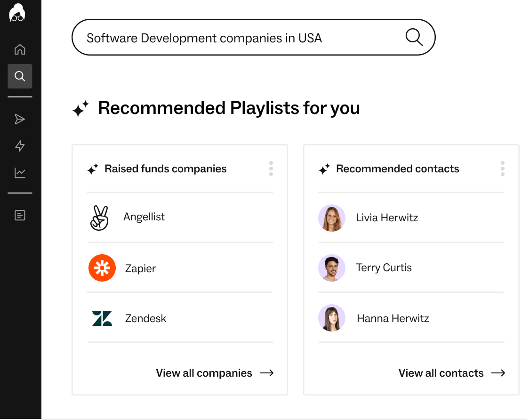Open options menu for Recommended contacts
529x420 pixels.
(502, 169)
